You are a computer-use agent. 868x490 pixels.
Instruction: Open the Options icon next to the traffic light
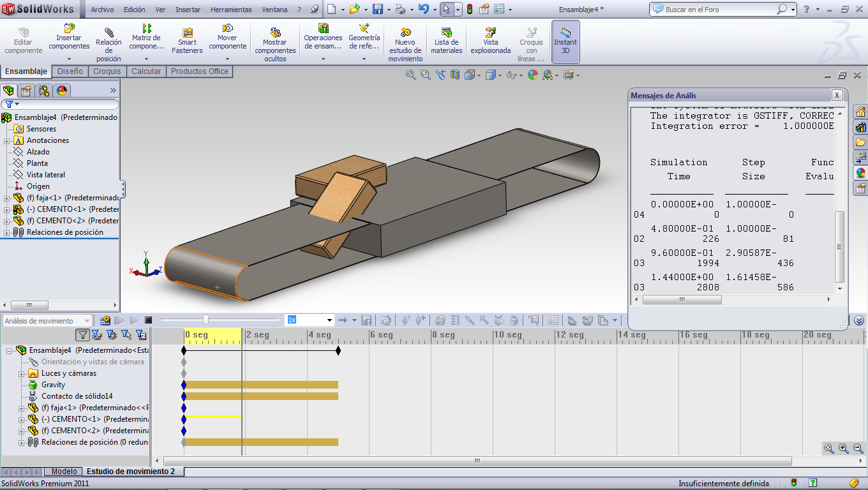(484, 9)
